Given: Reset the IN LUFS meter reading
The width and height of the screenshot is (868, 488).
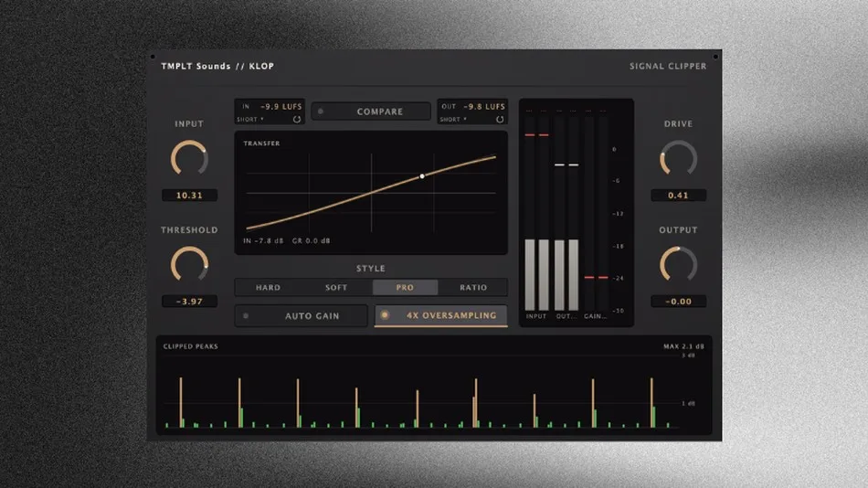Looking at the screenshot, I should 297,119.
